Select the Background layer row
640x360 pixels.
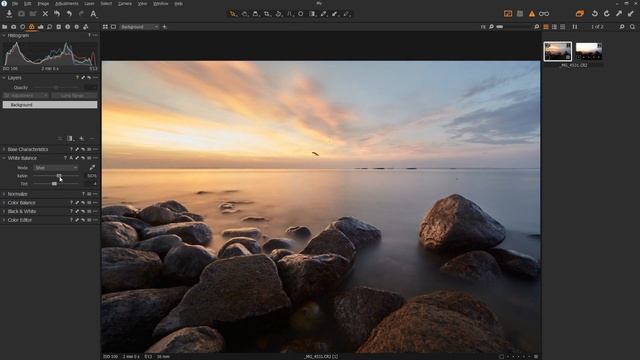[x=50, y=105]
